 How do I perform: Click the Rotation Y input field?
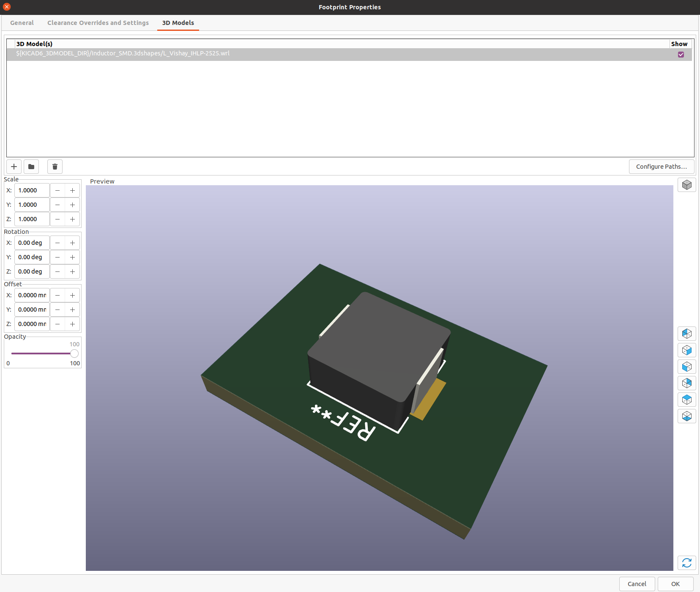tap(32, 258)
